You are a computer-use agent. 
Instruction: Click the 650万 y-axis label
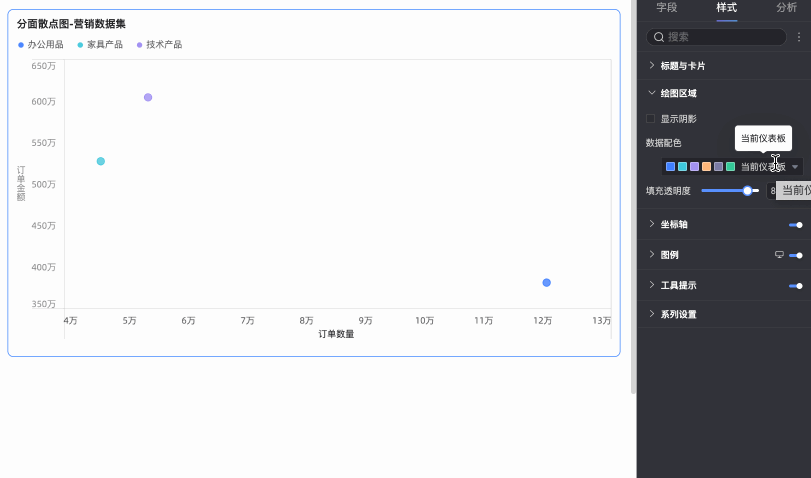click(x=43, y=66)
